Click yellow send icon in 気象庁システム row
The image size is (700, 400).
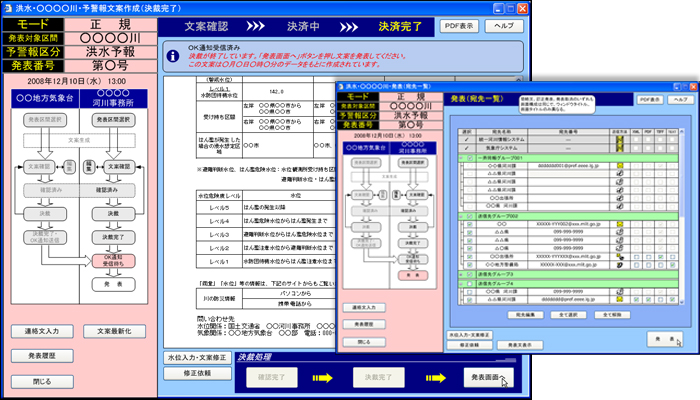pyautogui.click(x=620, y=148)
